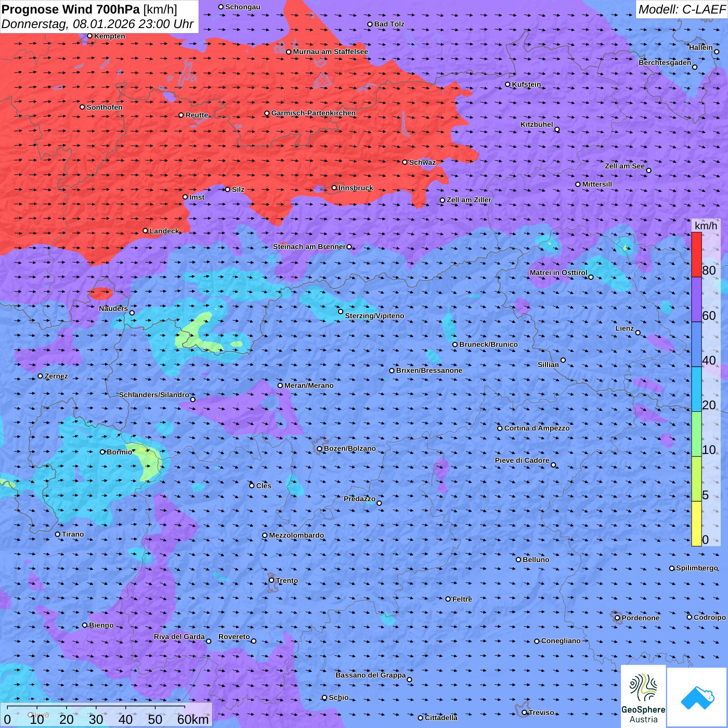
Task: Click the 'Schlanders/Silandro' label
Action: 154,395
